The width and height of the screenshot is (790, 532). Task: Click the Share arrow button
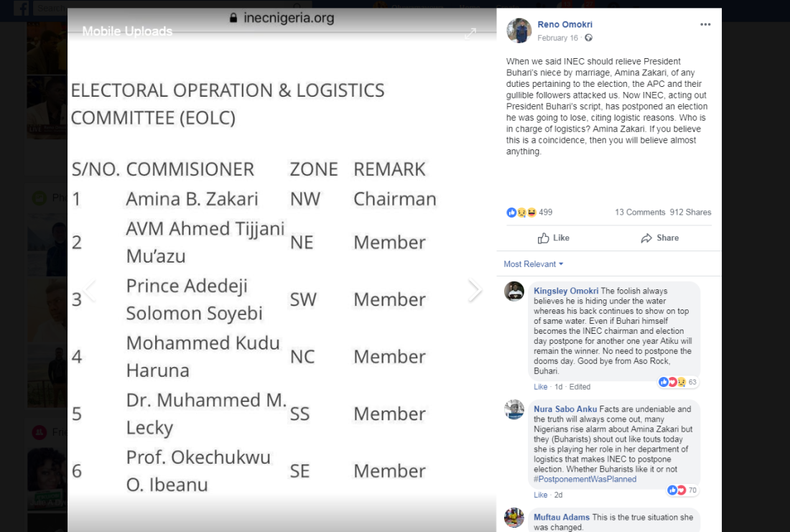[x=659, y=238]
